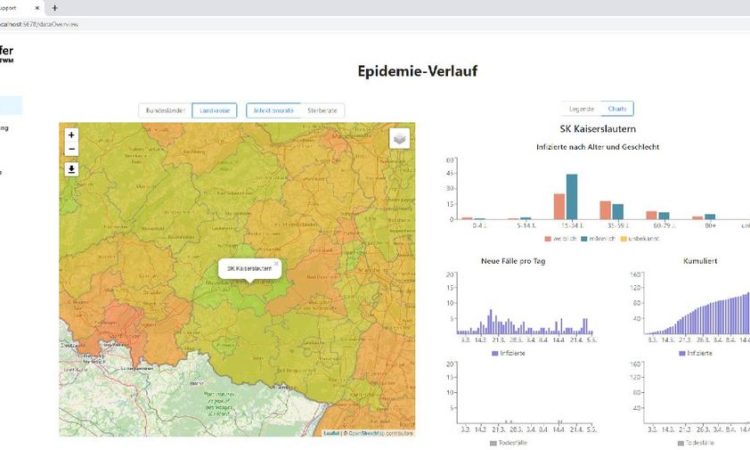
Task: Toggle map to Sterberate
Action: click(322, 110)
